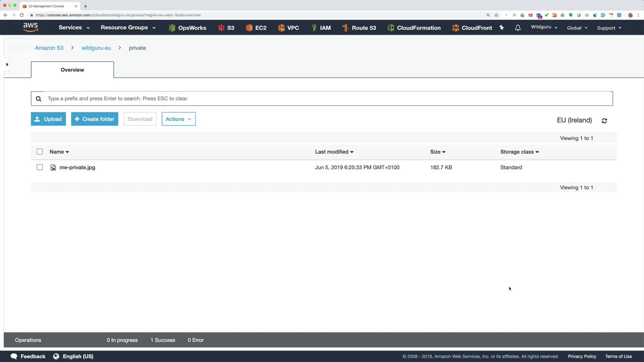
Task: Click the Feedback speech bubble icon
Action: click(14, 356)
